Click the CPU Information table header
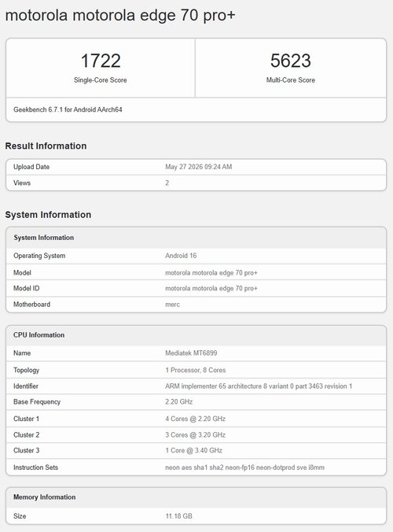393x532 pixels. 39,335
